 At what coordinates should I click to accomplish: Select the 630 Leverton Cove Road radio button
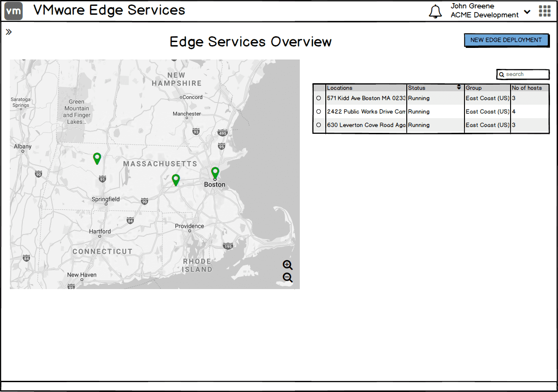click(x=319, y=125)
